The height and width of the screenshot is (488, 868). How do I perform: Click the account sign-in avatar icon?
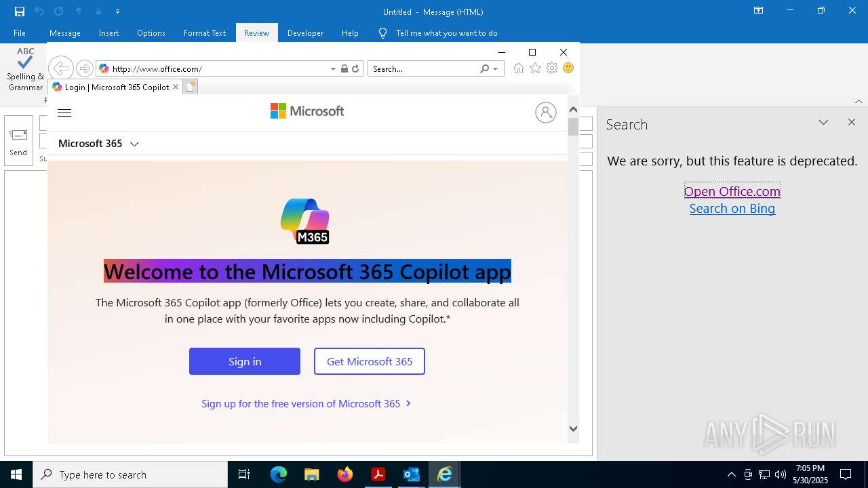tap(546, 113)
